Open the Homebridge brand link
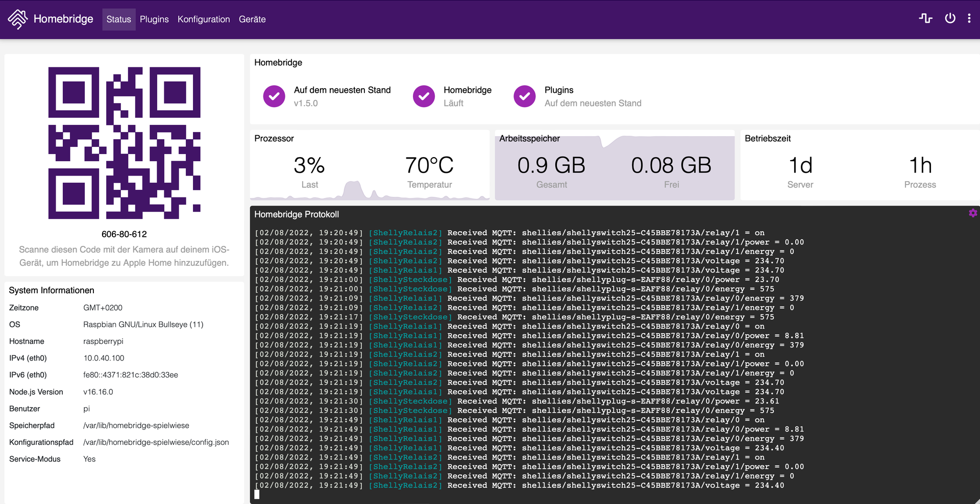Viewport: 980px width, 504px height. click(63, 19)
